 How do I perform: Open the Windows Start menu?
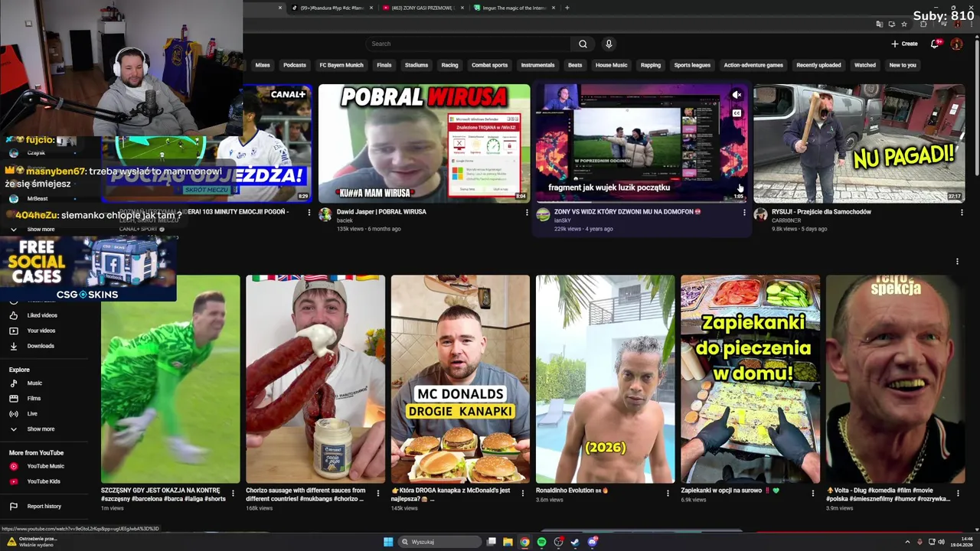point(388,542)
